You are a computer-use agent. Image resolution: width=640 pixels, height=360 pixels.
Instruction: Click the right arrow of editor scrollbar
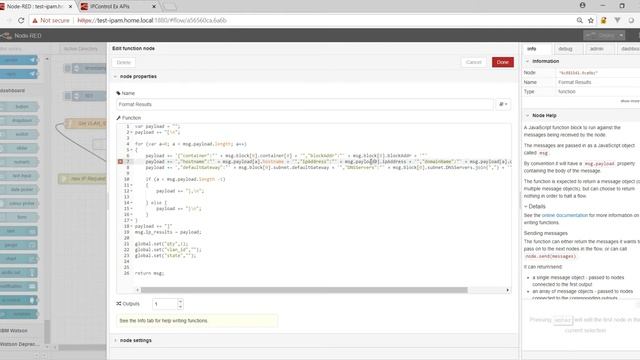507,290
